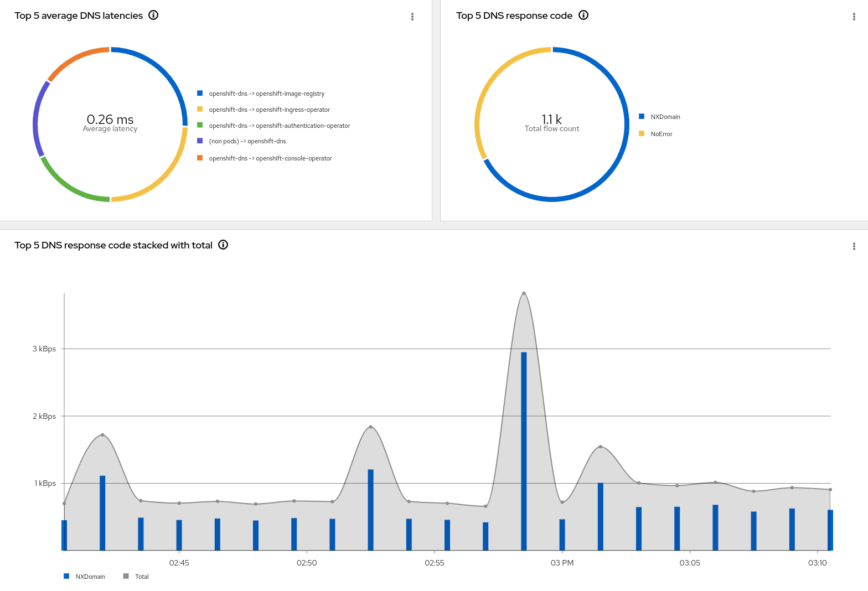Viewport: 868px width, 591px height.
Task: Click NXDomain legend below the bar chart
Action: pyautogui.click(x=90, y=577)
